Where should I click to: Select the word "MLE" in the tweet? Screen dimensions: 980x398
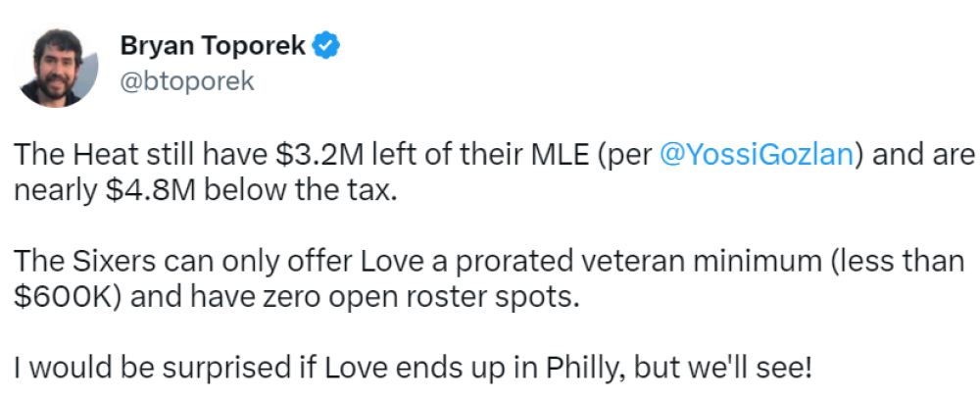click(560, 155)
